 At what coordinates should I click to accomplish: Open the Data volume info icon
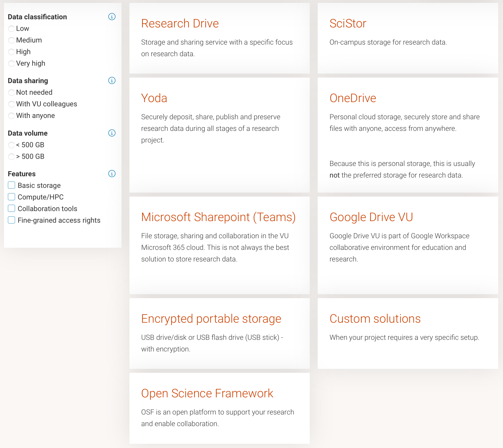tap(112, 133)
